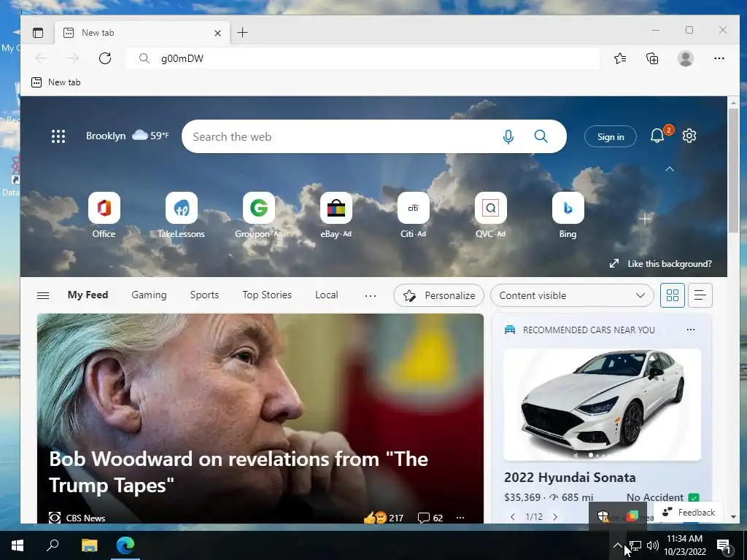This screenshot has height=560, width=747.
Task: Start voice search with microphone icon
Action: tap(508, 136)
